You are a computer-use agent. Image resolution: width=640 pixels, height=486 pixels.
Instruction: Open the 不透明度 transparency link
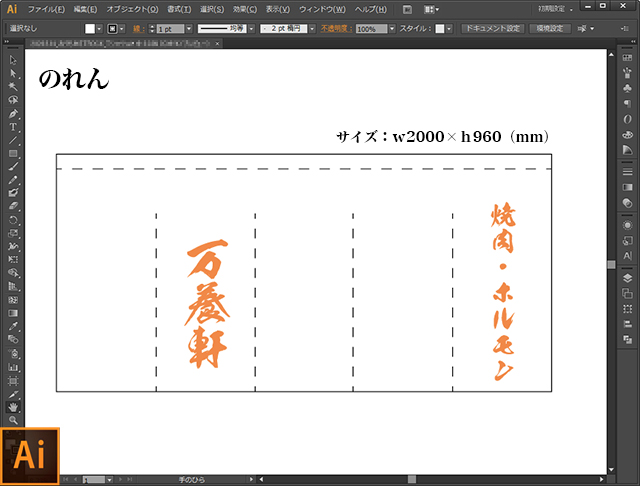point(336,29)
